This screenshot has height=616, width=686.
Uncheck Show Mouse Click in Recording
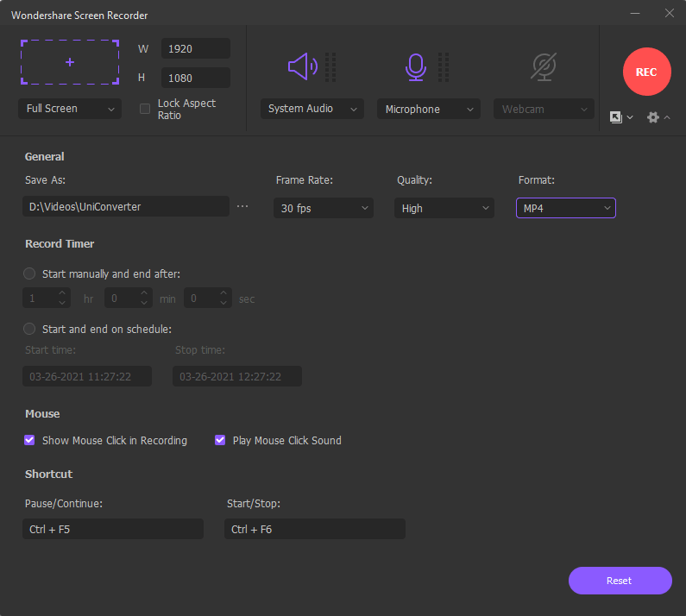29,440
